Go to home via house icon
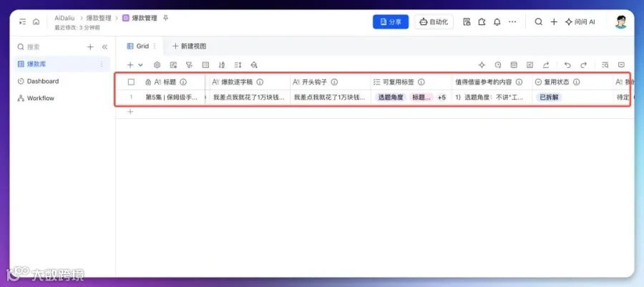Image resolution: width=644 pixels, height=287 pixels. [36, 21]
